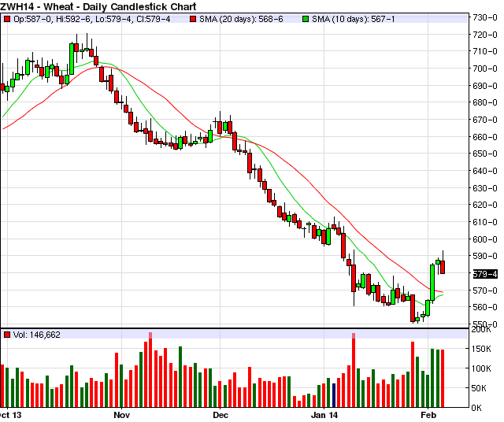Click the green SMA 10 days legend swatch
Image resolution: width=504 pixels, height=422 pixels.
tap(306, 19)
